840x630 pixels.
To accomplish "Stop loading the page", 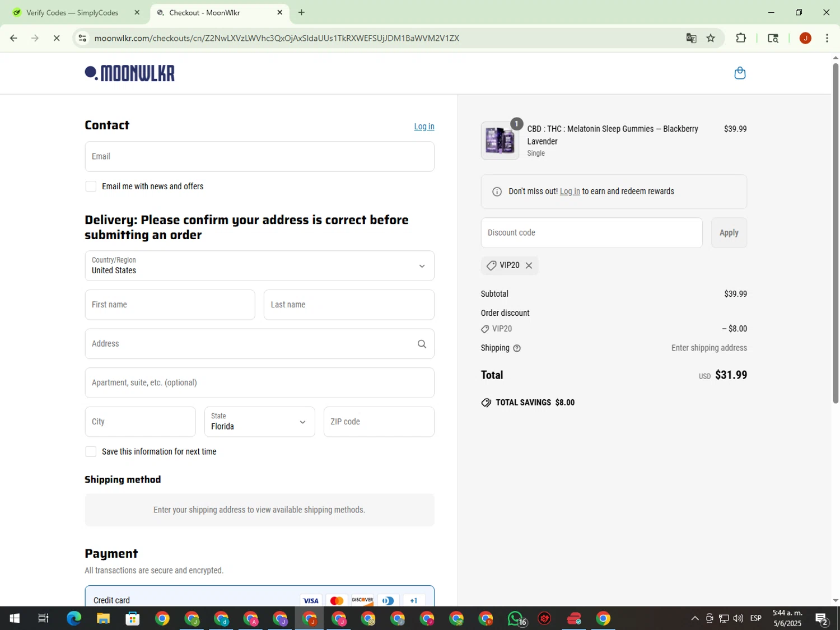I will point(56,38).
